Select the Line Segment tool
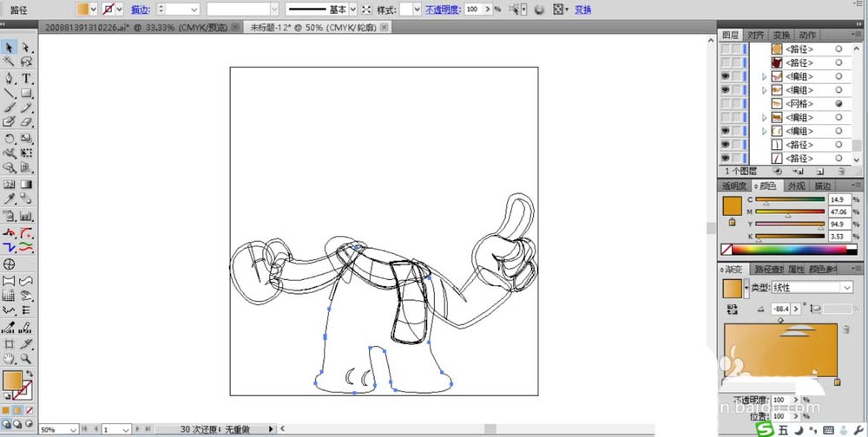This screenshot has height=437, width=868. [10, 93]
